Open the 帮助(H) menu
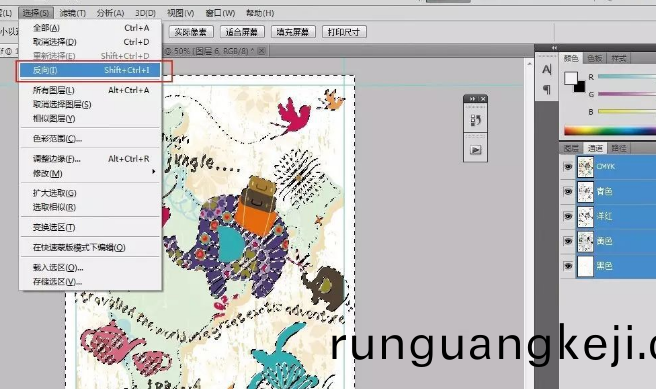The image size is (656, 389). (x=260, y=13)
